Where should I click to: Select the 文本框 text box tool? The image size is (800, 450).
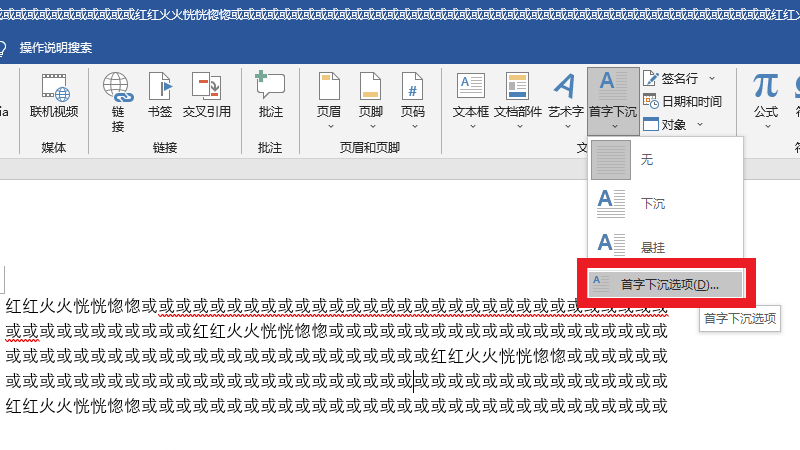pos(470,96)
